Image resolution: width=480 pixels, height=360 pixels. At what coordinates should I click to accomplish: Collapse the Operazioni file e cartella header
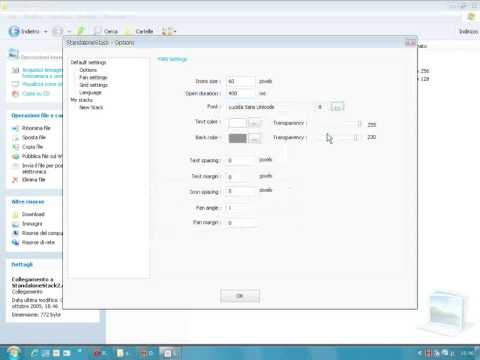[x=37, y=115]
